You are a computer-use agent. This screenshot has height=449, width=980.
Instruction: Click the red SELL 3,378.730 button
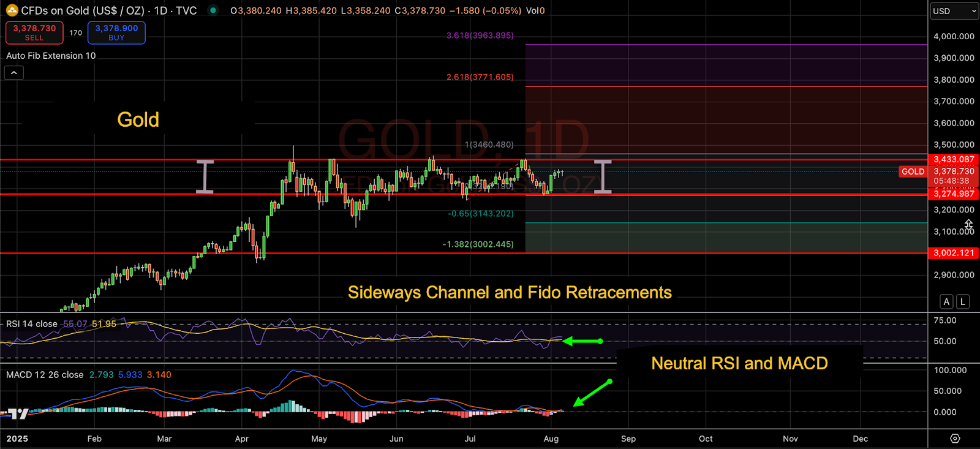pyautogui.click(x=34, y=33)
